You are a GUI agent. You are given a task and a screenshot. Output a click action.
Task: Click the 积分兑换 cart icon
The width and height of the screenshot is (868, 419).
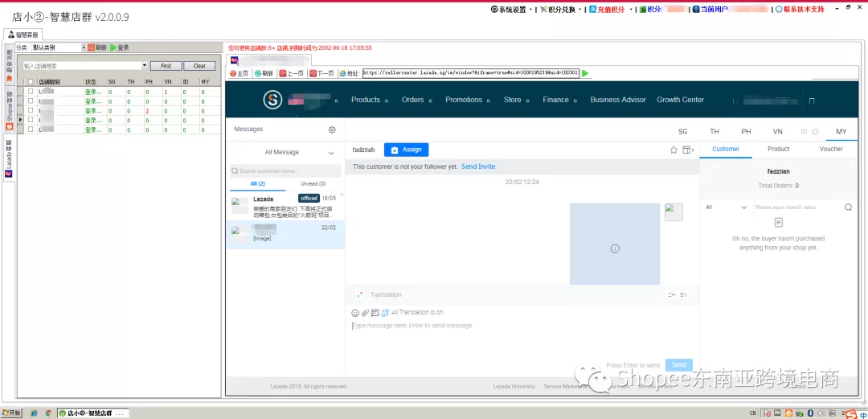543,10
